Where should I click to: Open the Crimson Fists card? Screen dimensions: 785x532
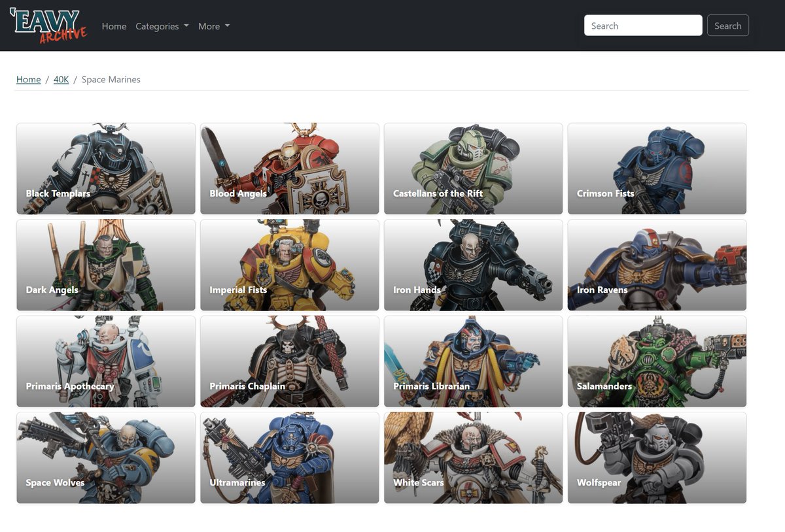click(x=657, y=169)
